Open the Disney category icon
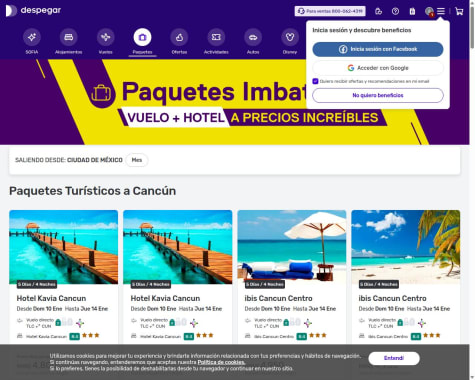 click(290, 37)
